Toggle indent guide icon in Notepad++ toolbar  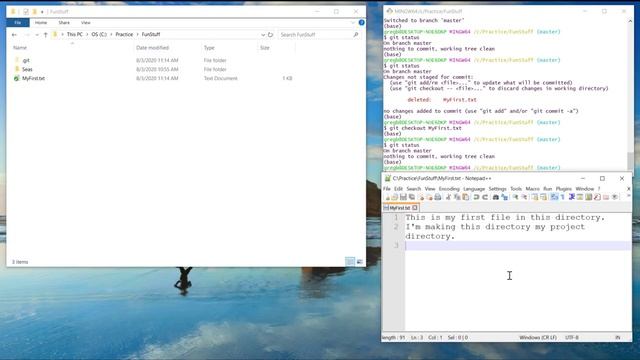coord(572,197)
